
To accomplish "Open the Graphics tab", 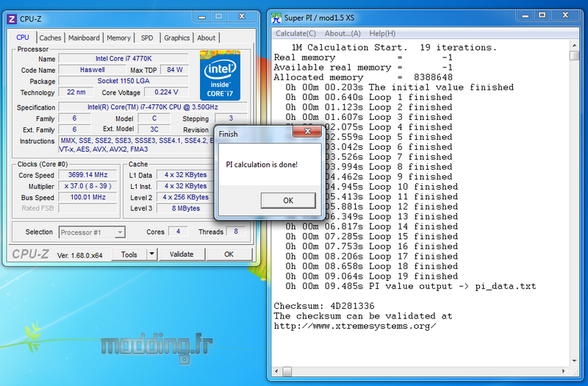I will (x=176, y=38).
